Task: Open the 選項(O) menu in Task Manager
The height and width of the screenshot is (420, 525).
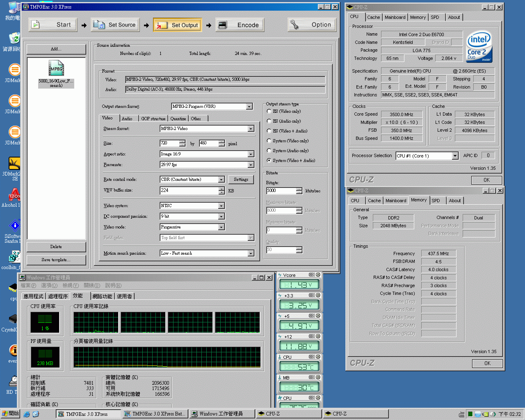Action: click(x=49, y=285)
